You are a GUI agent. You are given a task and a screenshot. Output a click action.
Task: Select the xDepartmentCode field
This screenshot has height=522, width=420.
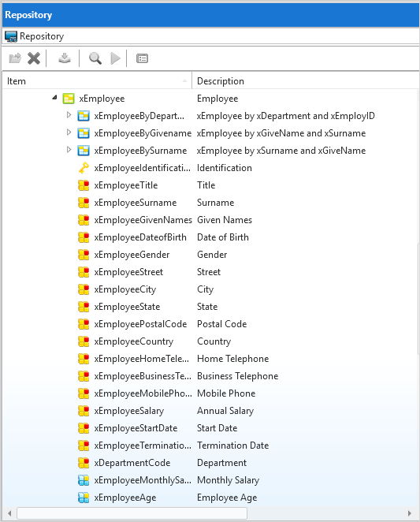coord(132,463)
